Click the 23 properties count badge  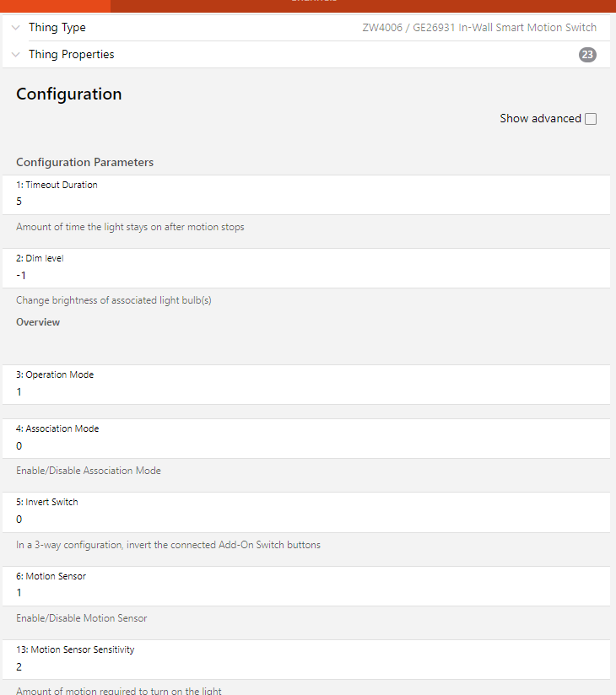click(x=587, y=55)
